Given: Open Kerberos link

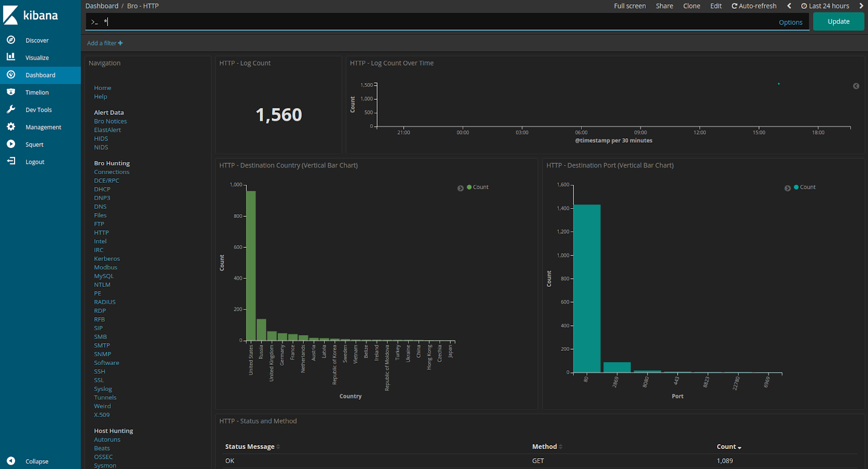Looking at the screenshot, I should click(x=107, y=259).
